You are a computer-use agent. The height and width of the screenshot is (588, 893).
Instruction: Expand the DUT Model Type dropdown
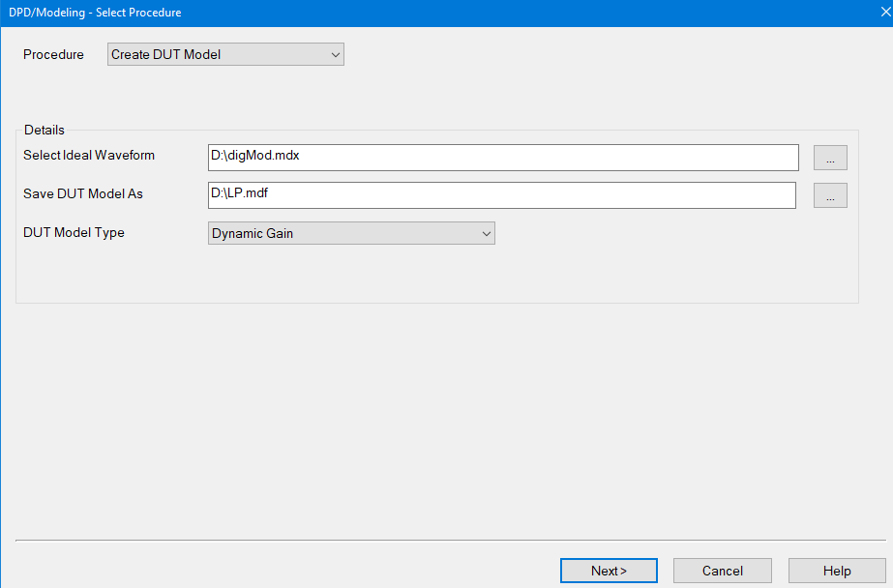[x=351, y=233]
